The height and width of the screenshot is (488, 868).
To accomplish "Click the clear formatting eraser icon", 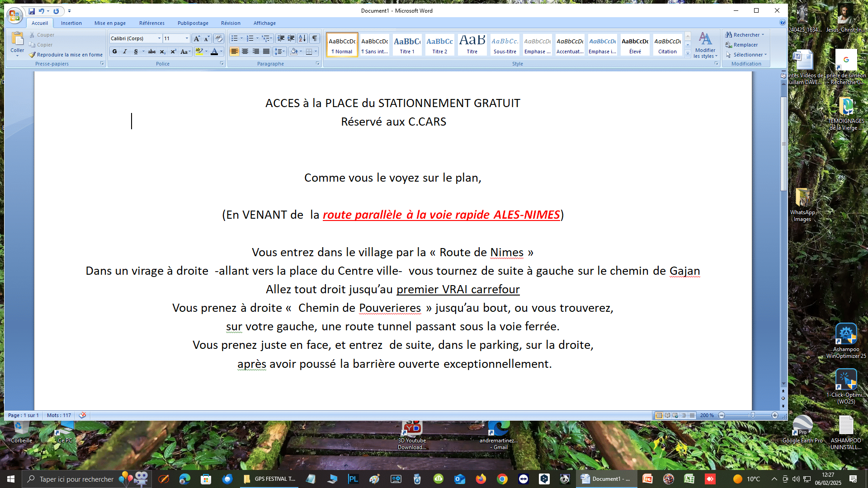I will (219, 38).
